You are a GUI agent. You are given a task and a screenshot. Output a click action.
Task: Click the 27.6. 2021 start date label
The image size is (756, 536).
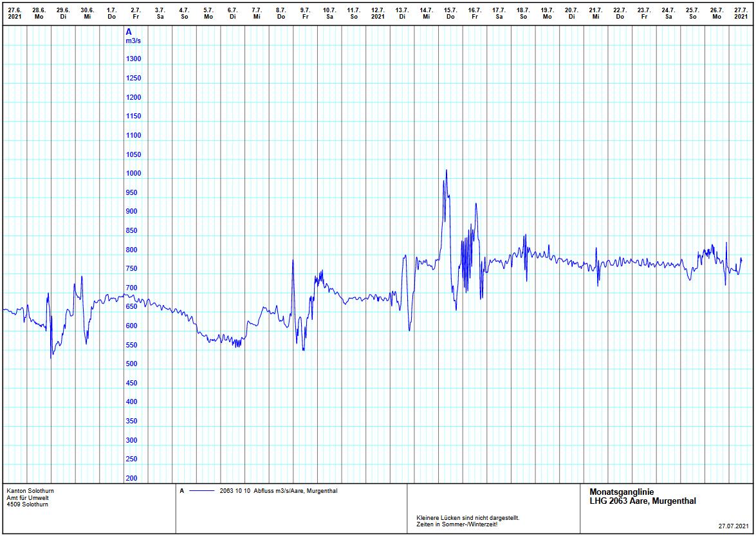click(x=15, y=13)
